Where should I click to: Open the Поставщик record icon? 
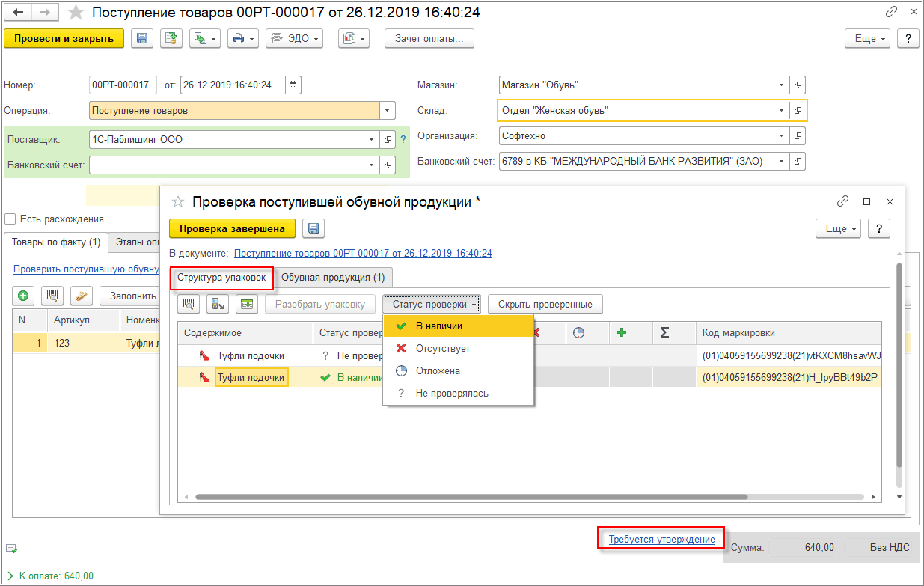point(388,139)
